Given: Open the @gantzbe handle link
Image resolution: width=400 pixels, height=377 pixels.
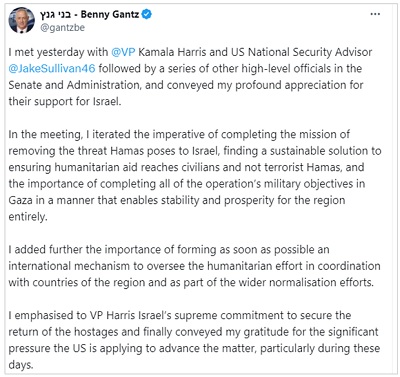Looking at the screenshot, I should [62, 27].
